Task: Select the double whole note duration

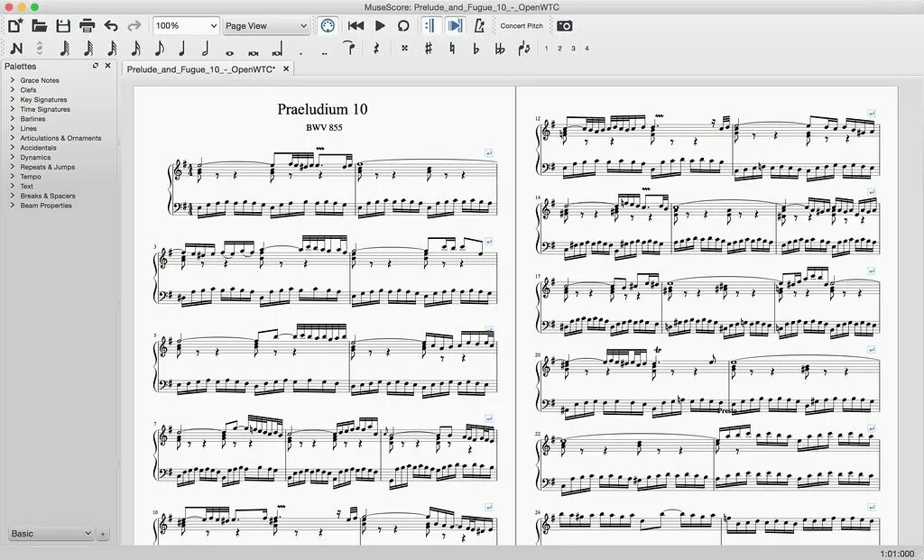Action: (x=254, y=52)
